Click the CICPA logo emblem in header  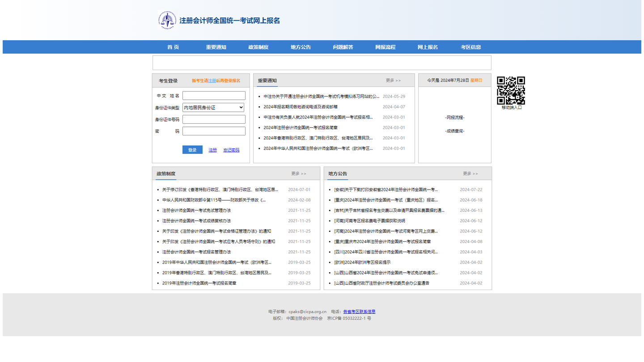[167, 20]
